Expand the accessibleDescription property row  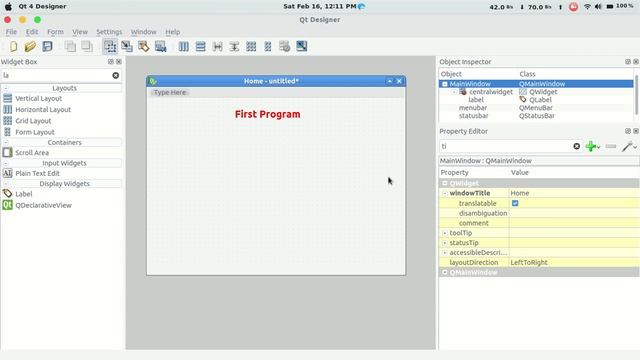(x=445, y=253)
